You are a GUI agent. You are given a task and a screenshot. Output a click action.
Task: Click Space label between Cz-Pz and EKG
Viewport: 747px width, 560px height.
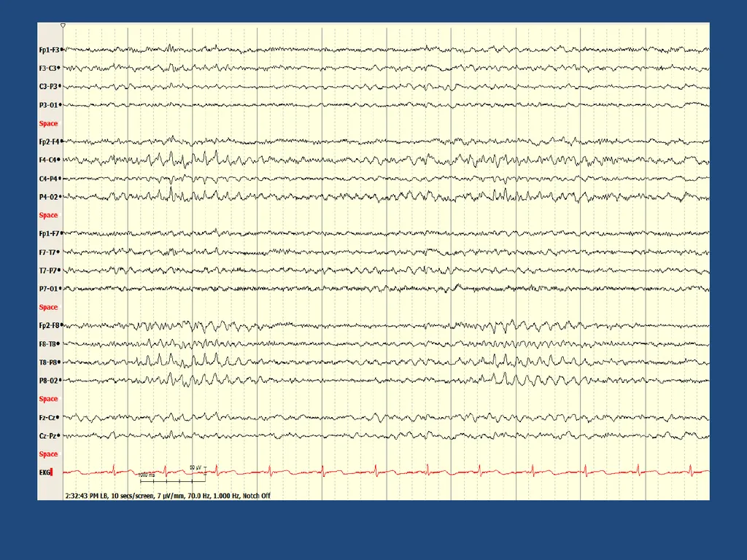point(48,454)
